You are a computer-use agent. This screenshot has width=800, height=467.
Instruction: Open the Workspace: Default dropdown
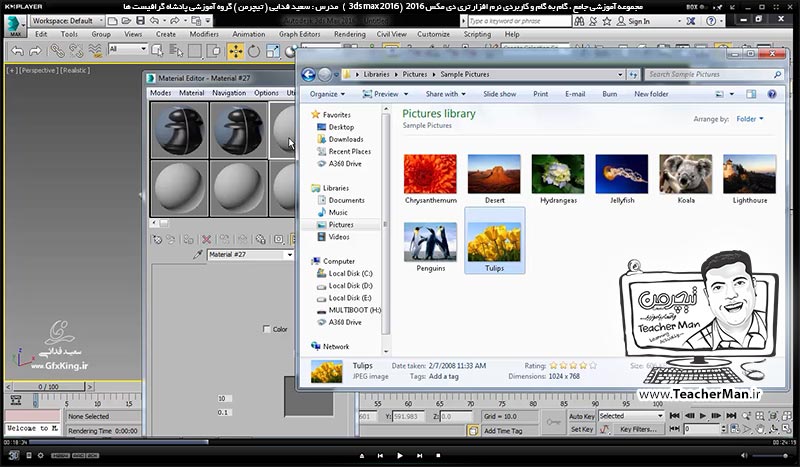click(x=67, y=21)
